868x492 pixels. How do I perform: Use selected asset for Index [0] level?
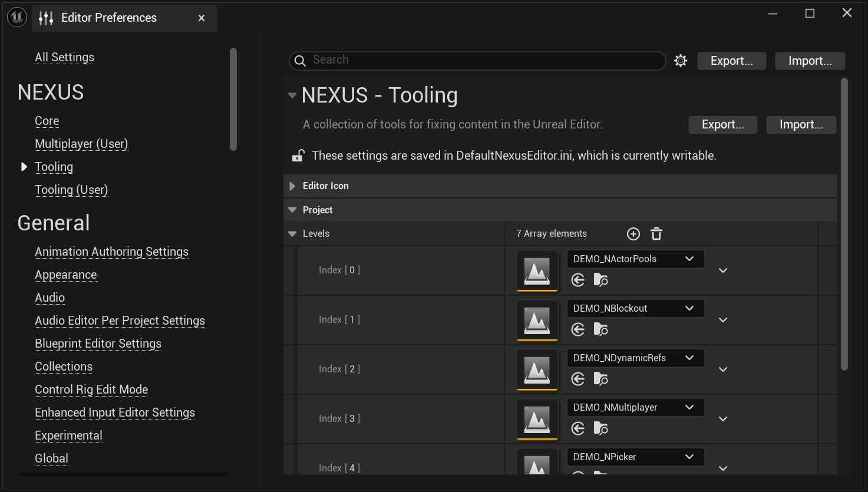(x=577, y=280)
